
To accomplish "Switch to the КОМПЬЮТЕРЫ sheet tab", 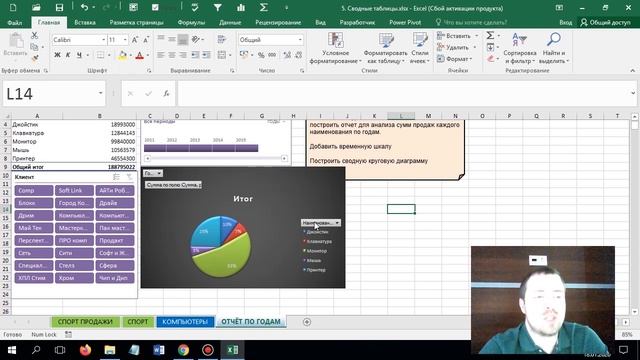I will [x=185, y=322].
